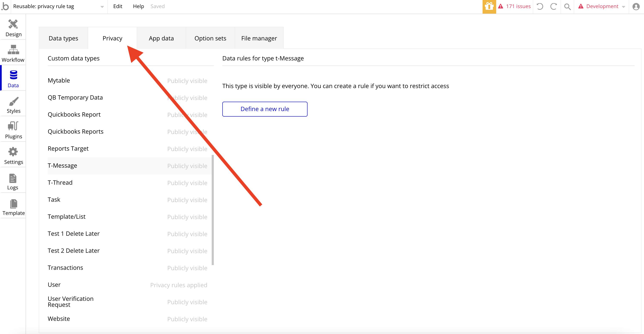This screenshot has width=644, height=334.
Task: Open the Settings gear in sidebar
Action: point(13,152)
